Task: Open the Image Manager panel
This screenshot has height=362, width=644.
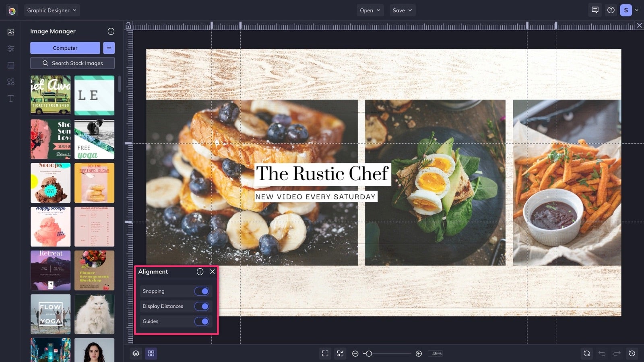Action: tap(11, 32)
